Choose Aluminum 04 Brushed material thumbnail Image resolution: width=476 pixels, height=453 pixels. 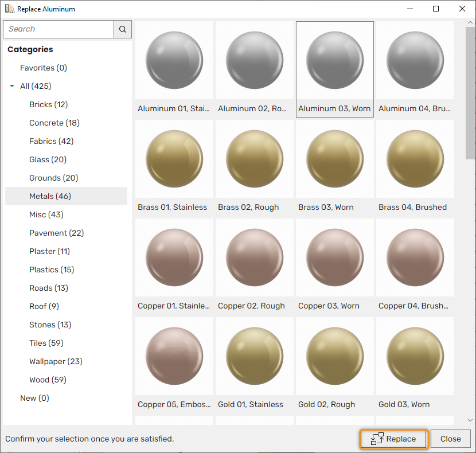pos(415,60)
